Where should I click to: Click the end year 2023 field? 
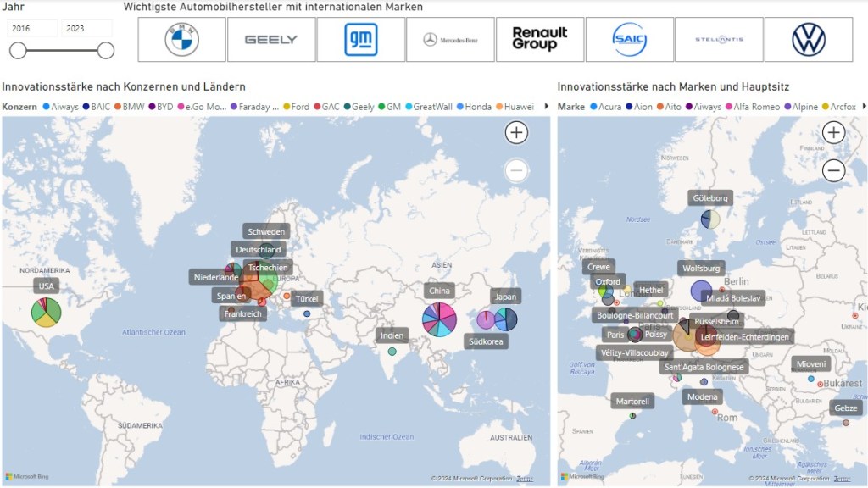[x=86, y=28]
